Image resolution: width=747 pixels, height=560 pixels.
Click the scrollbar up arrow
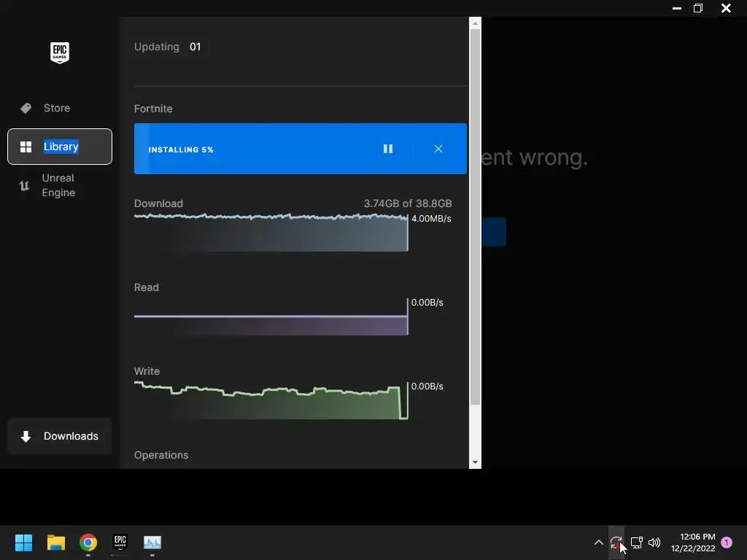[x=475, y=23]
